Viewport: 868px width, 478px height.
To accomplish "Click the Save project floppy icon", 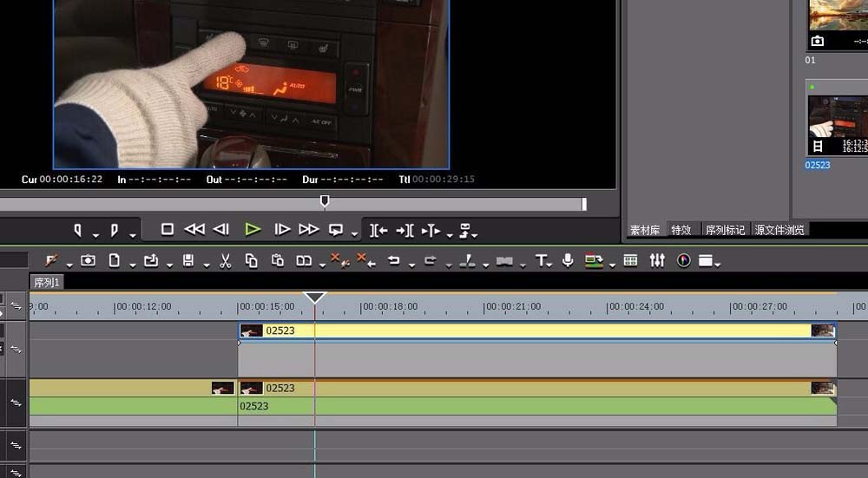I will (x=187, y=260).
